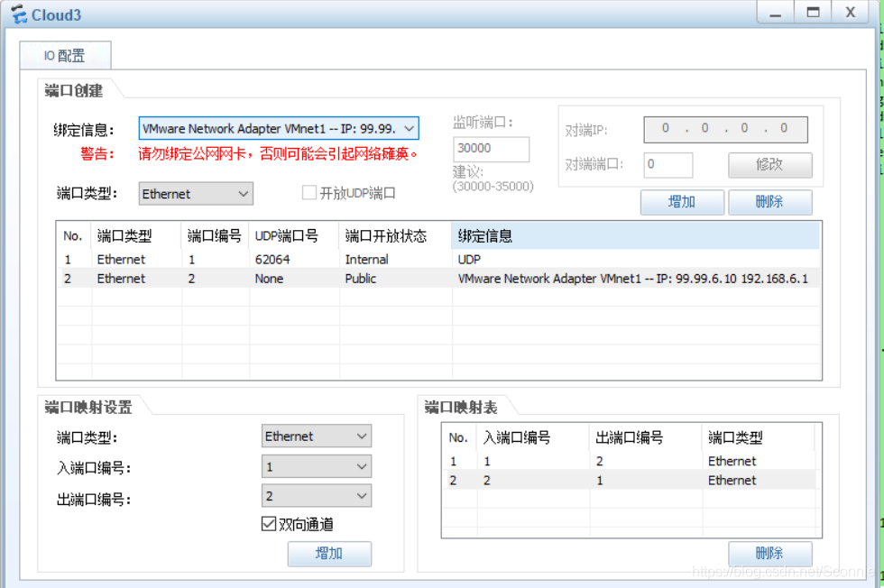Open the IO 配置 tab
The image size is (884, 588).
click(x=65, y=55)
